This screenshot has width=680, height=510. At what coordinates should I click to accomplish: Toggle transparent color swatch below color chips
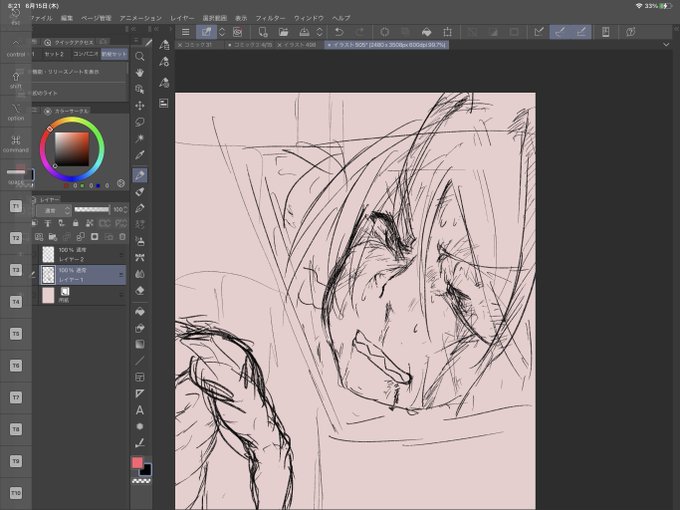click(141, 481)
